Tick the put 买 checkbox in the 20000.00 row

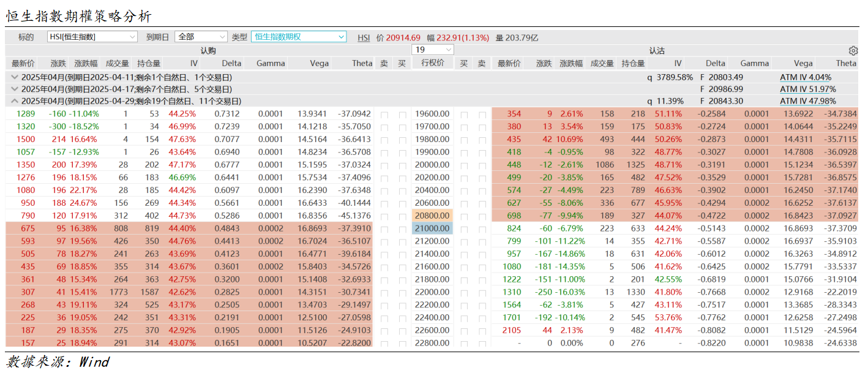[x=464, y=165]
